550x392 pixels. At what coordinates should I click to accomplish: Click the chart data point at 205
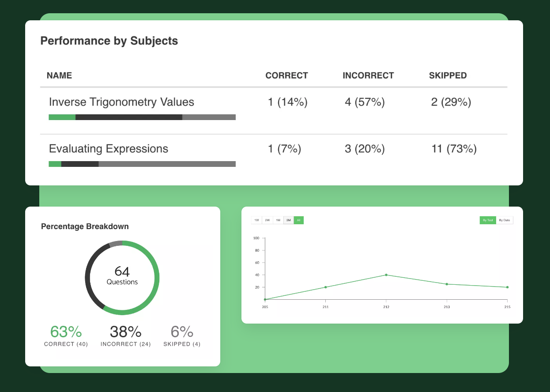click(x=265, y=299)
